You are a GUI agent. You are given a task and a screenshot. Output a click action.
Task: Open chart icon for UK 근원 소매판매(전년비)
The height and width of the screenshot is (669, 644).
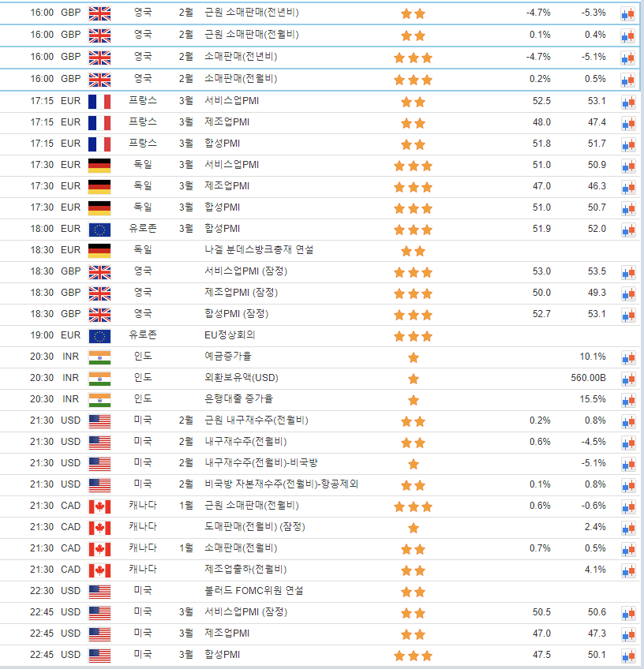(627, 13)
